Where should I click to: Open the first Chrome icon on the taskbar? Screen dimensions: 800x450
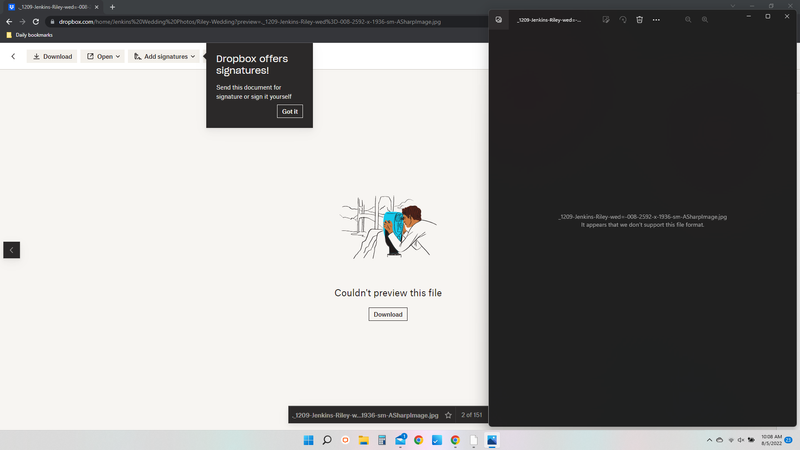pos(418,440)
